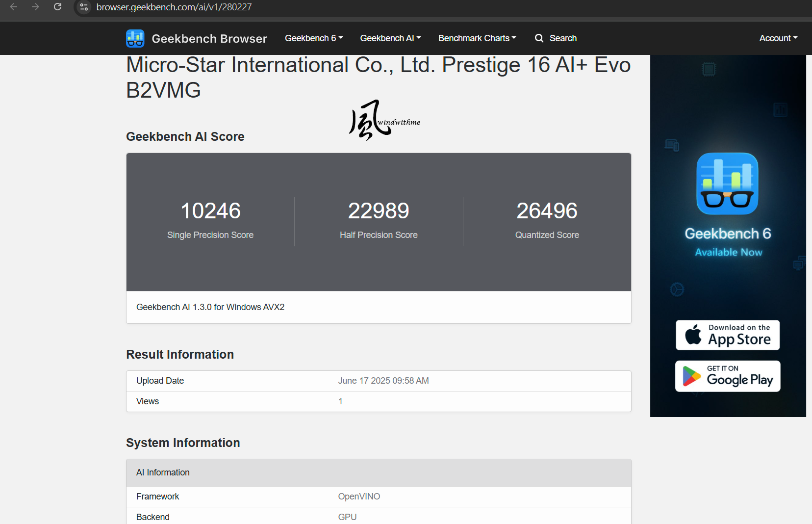The width and height of the screenshot is (812, 524).
Task: Click the Upload Date row label
Action: pyautogui.click(x=160, y=381)
